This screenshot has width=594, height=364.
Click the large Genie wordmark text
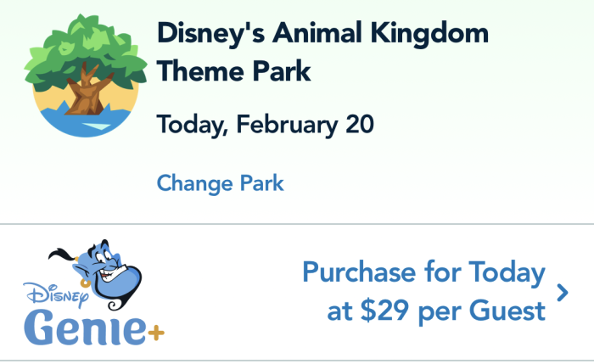click(85, 327)
